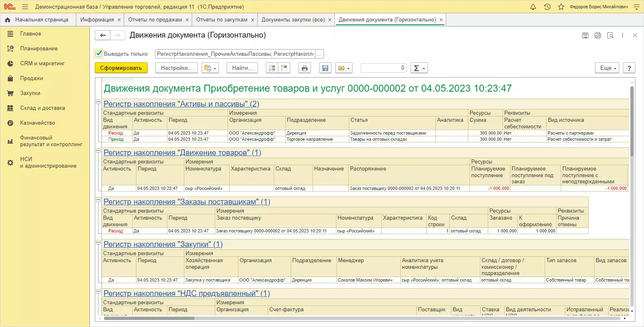Click the horizontal scrollbar at report bottom
This screenshot has width=644, height=327.
148,318
